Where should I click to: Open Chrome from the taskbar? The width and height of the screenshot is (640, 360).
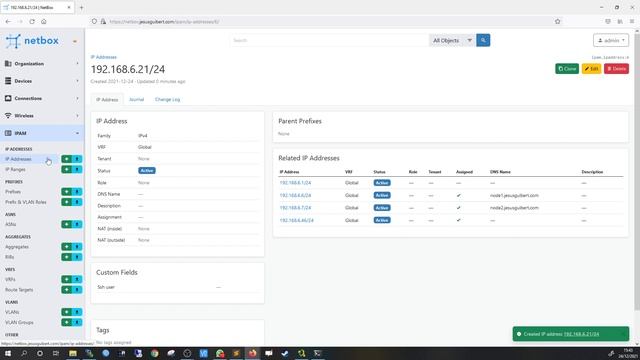click(x=155, y=353)
